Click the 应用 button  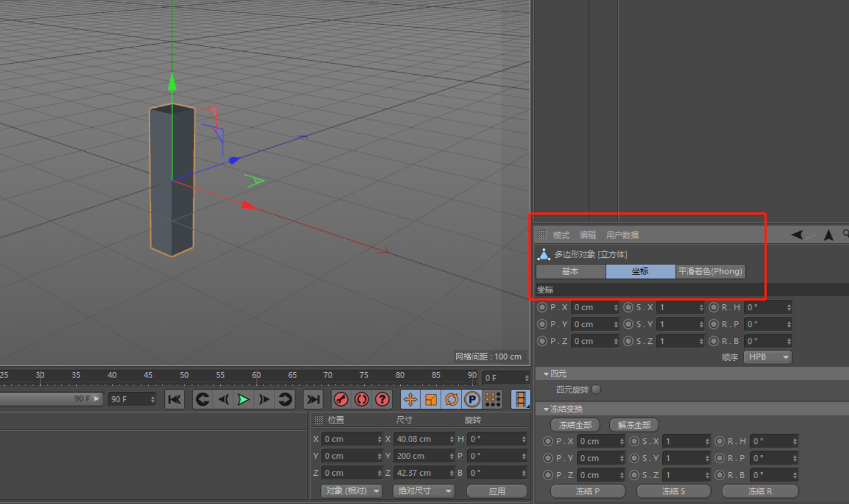point(497,490)
